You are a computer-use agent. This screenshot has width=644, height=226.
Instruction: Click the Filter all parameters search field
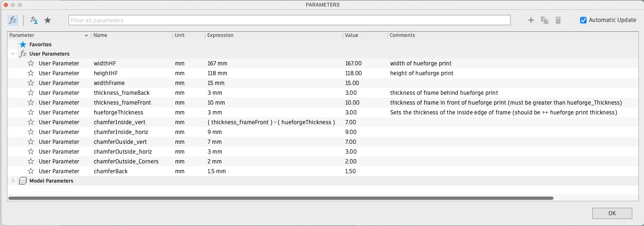pos(289,20)
